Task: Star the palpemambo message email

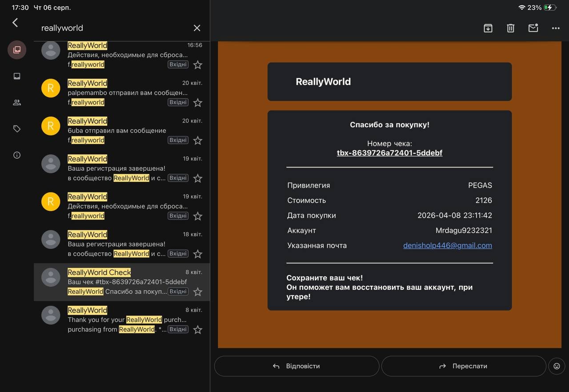Action: [x=198, y=103]
